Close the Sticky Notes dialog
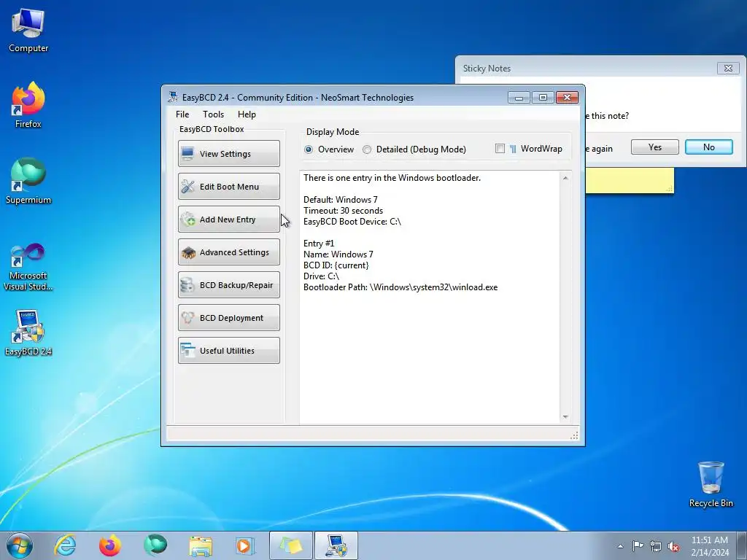 pos(728,68)
